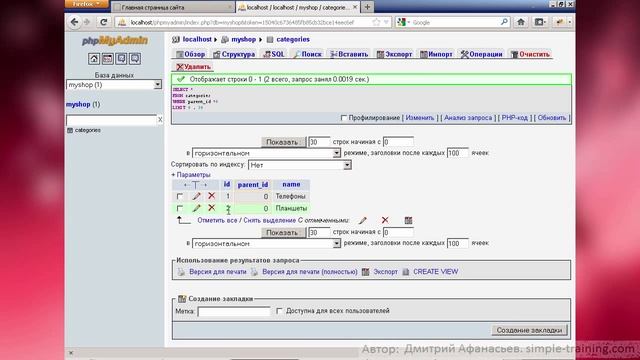Open the SQL documentation icon in sidebar
This screenshot has height=360, width=640.
135,59
